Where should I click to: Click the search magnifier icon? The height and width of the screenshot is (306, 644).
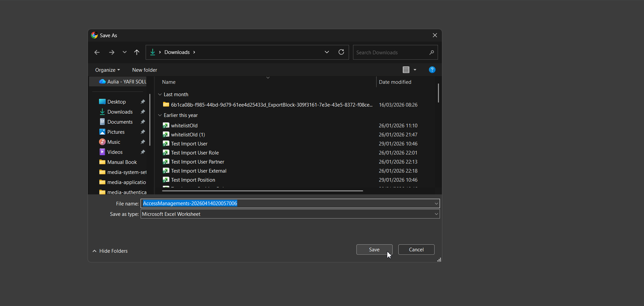click(x=432, y=52)
